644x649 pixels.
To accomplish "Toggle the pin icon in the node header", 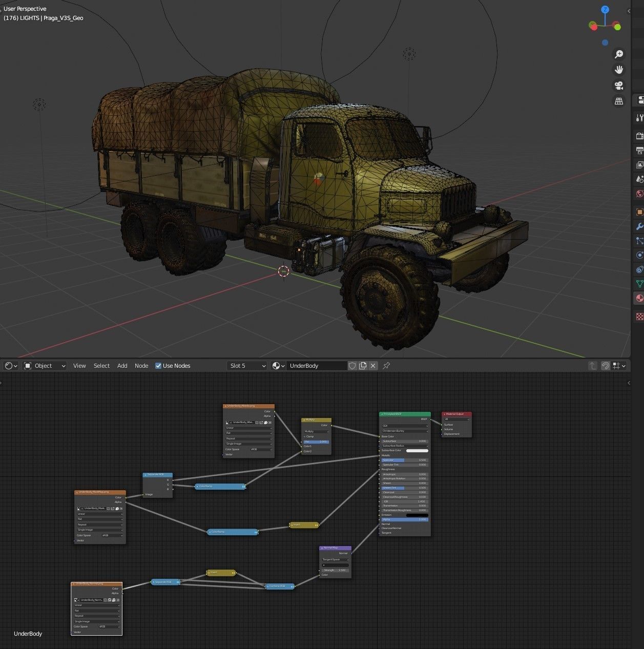I will (386, 366).
